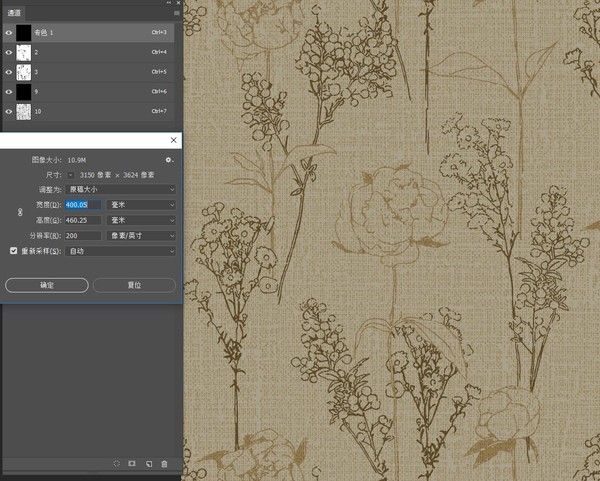Click channel 10 thumbnail
This screenshot has height=481, width=600.
[23, 112]
